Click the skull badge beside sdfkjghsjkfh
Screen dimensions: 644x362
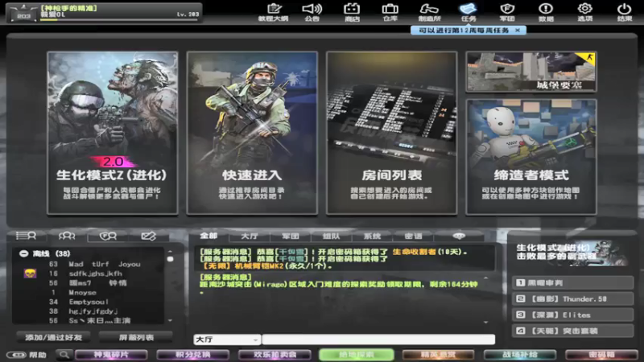pyautogui.click(x=30, y=274)
